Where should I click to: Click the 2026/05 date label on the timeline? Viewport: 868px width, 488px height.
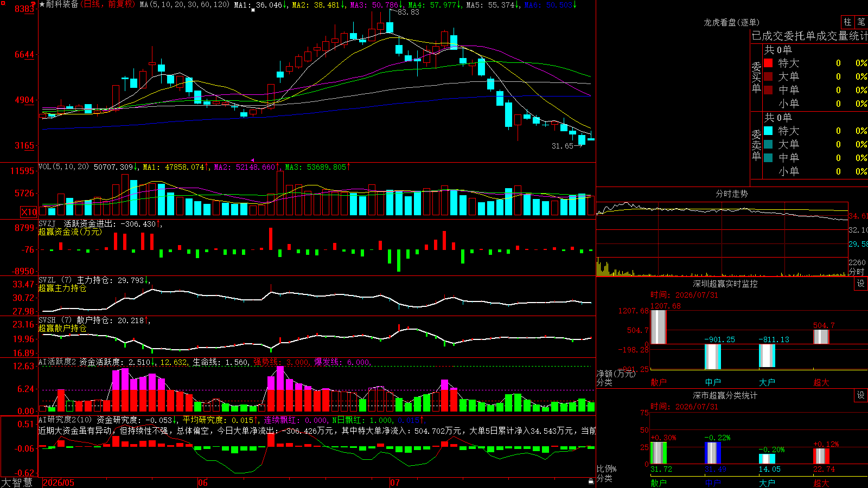point(59,483)
